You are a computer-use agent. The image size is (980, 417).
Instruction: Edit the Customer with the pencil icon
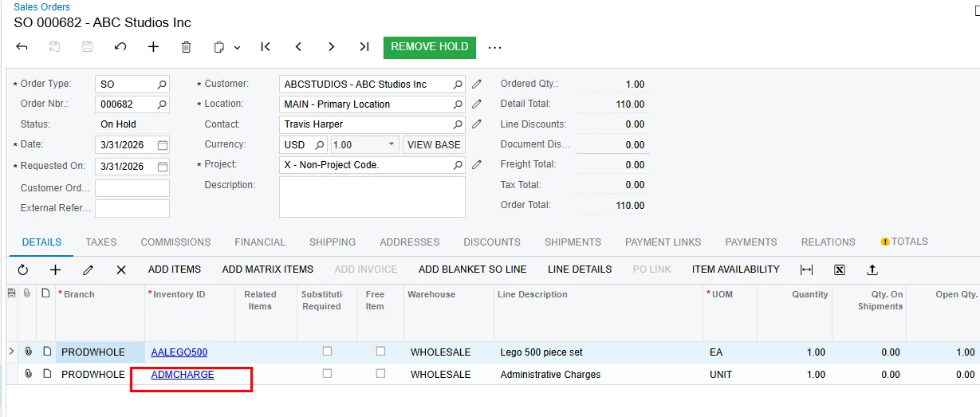(x=477, y=84)
